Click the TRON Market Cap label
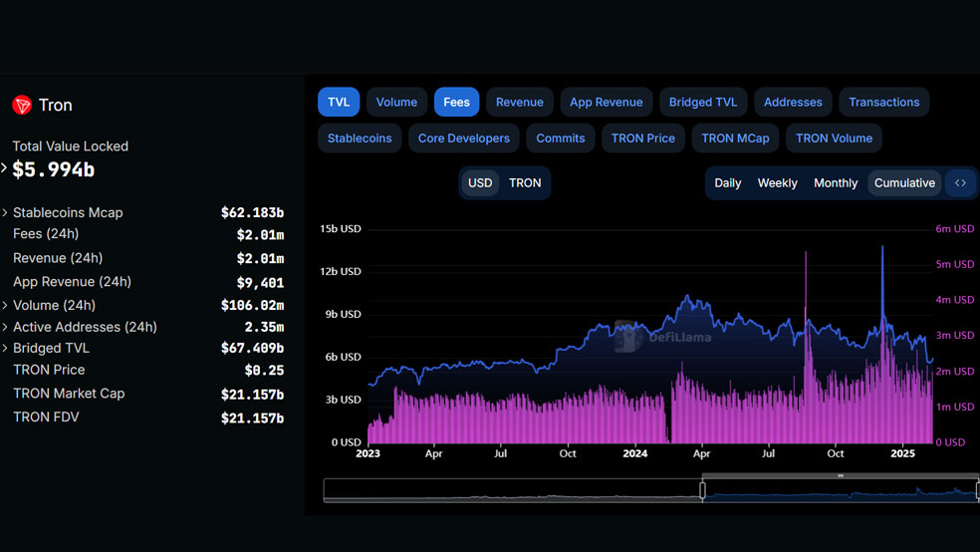This screenshot has height=552, width=980. [69, 394]
